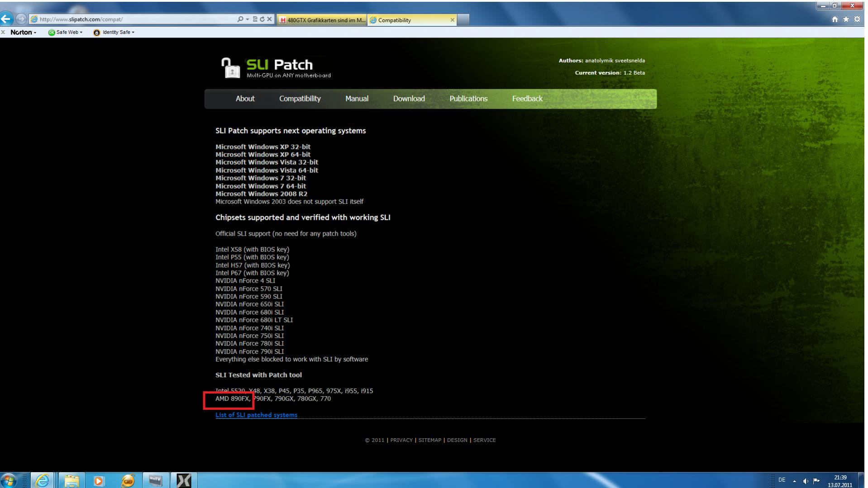The height and width of the screenshot is (488, 868).
Task: Click 'Everything else blocked to work with SLI' line
Action: (x=291, y=359)
